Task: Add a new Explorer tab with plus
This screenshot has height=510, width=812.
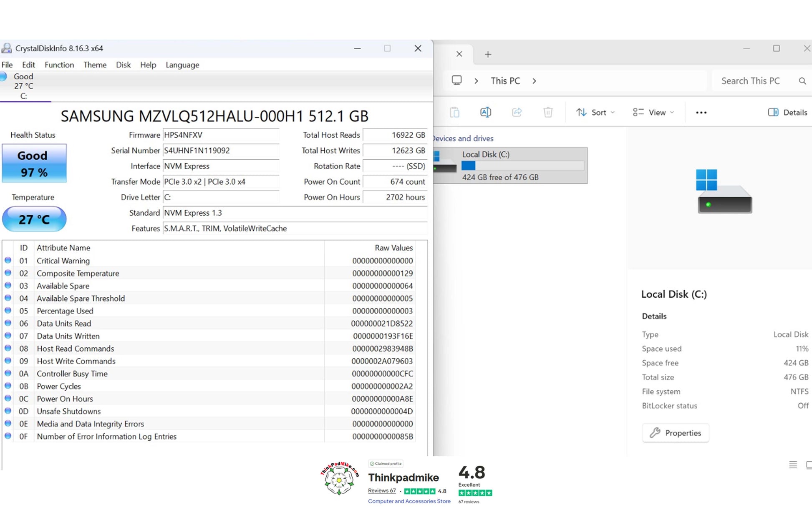Action: coord(488,54)
